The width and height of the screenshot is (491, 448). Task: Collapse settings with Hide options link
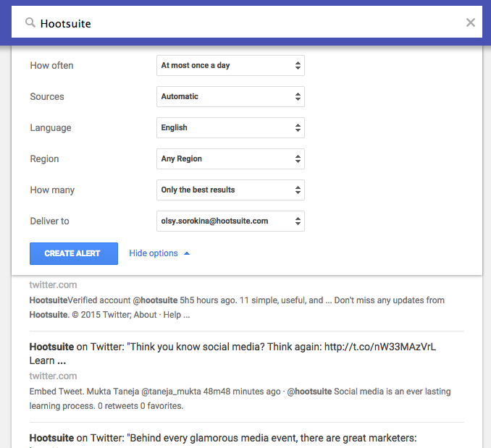[x=159, y=253]
